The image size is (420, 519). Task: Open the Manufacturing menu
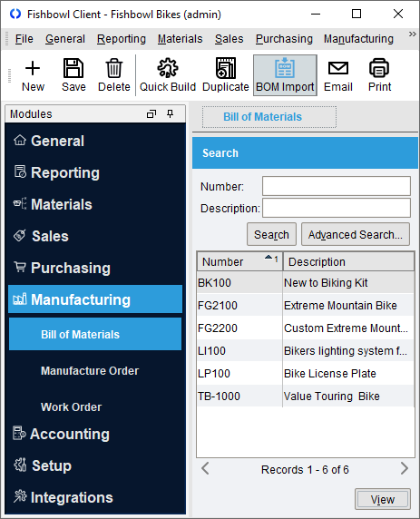pyautogui.click(x=358, y=39)
